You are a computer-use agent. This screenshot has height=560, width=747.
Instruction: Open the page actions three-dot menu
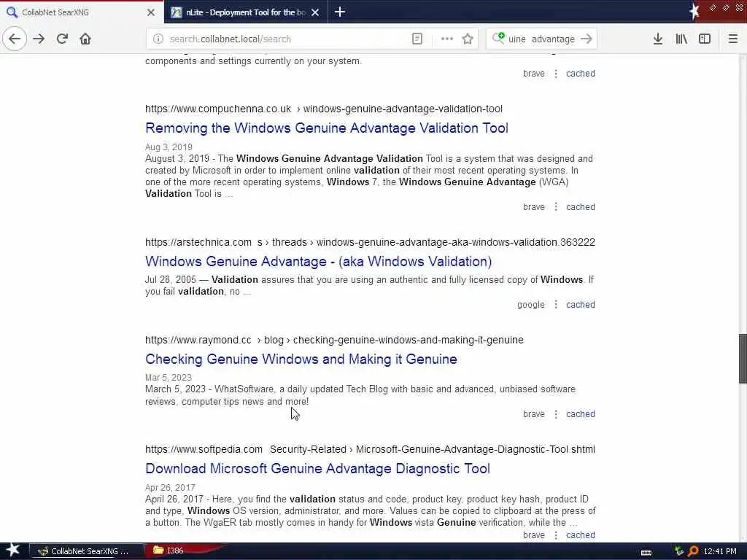tap(447, 39)
